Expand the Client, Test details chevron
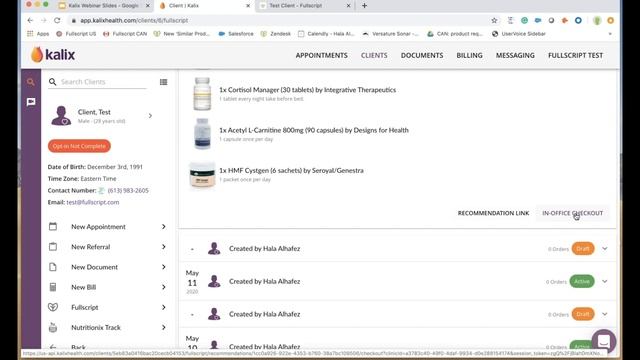This screenshot has width=640, height=360. coord(150,116)
